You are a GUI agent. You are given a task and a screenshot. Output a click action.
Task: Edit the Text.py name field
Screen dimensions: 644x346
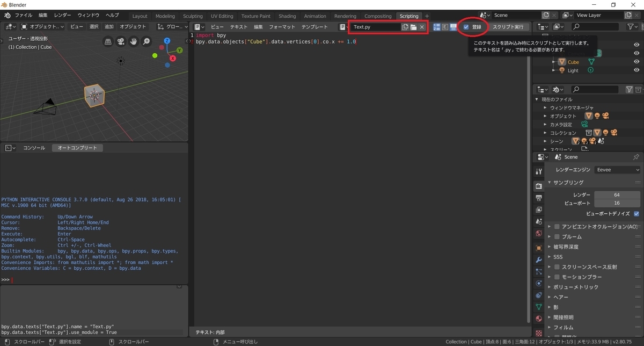pos(376,27)
